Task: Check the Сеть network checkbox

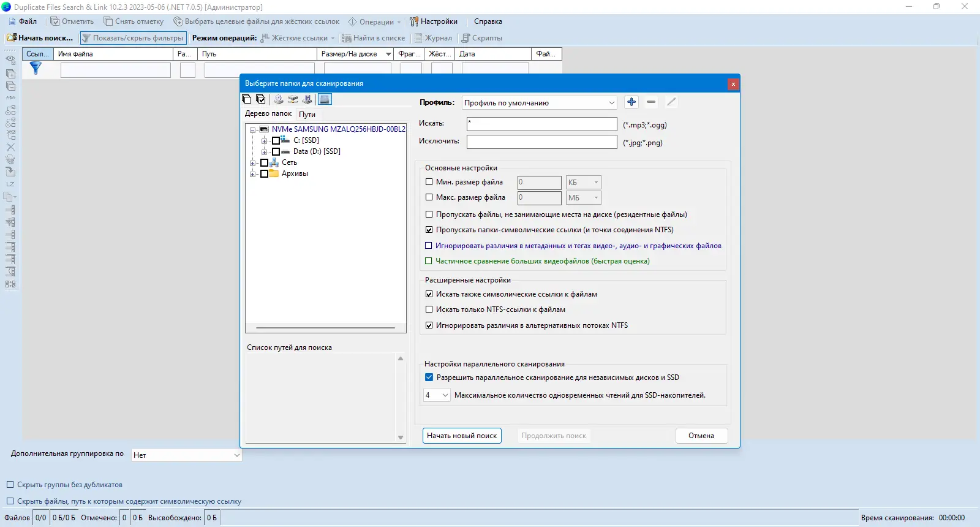Action: point(264,163)
